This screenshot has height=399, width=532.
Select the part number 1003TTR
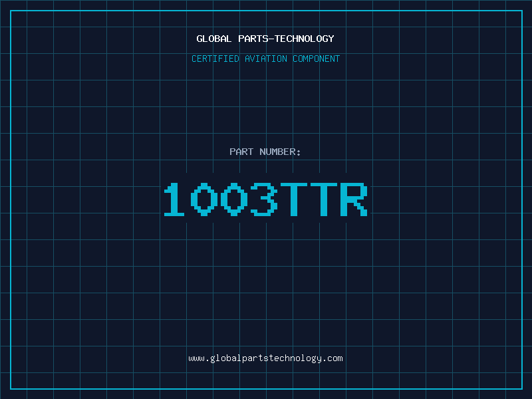point(265,199)
